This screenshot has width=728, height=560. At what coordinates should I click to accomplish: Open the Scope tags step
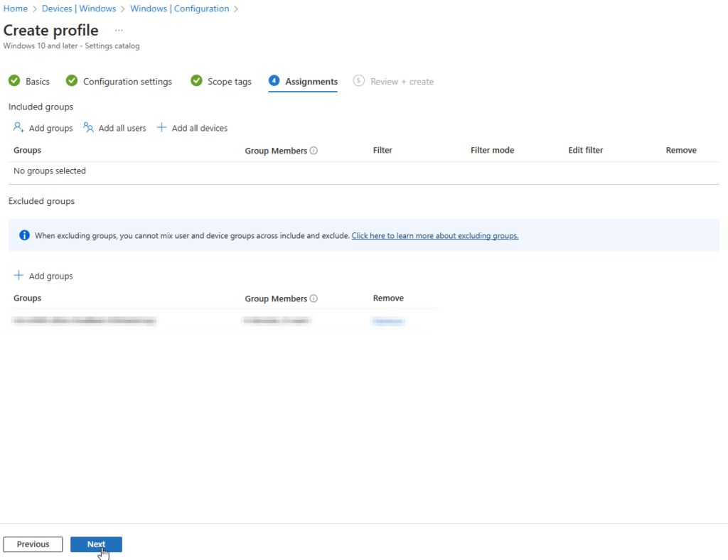[x=222, y=82]
